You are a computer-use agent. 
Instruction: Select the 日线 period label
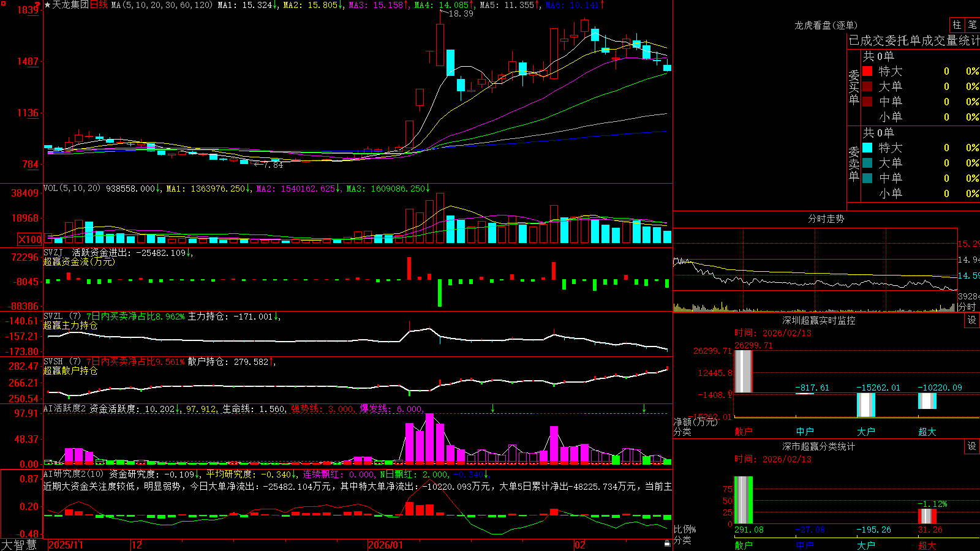coord(99,5)
